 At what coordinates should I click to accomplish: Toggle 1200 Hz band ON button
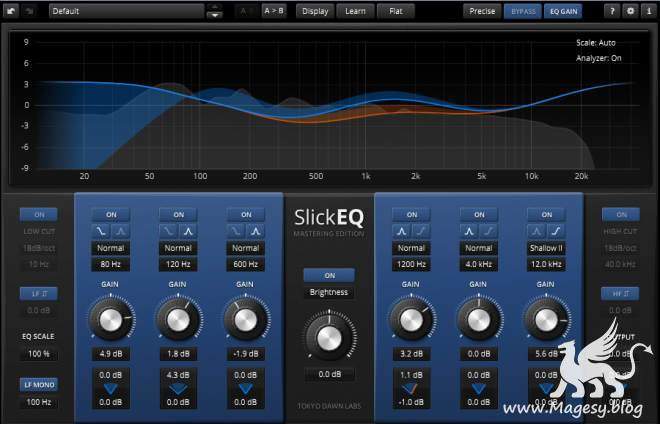[412, 214]
